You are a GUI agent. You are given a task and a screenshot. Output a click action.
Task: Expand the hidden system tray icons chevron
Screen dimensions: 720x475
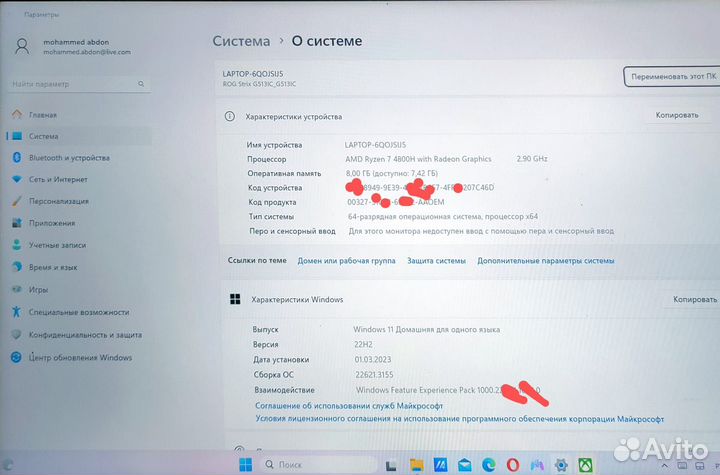(x=664, y=467)
